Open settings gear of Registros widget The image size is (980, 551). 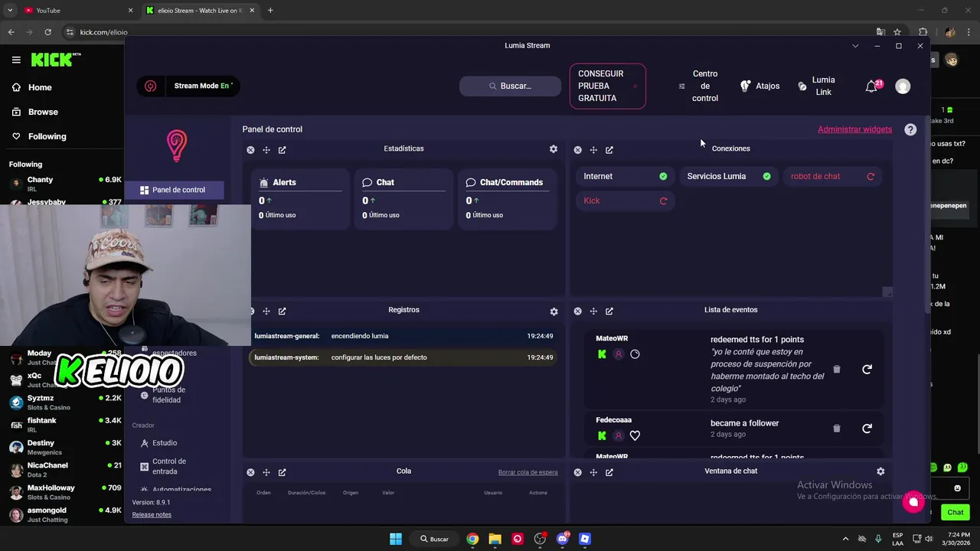click(554, 311)
